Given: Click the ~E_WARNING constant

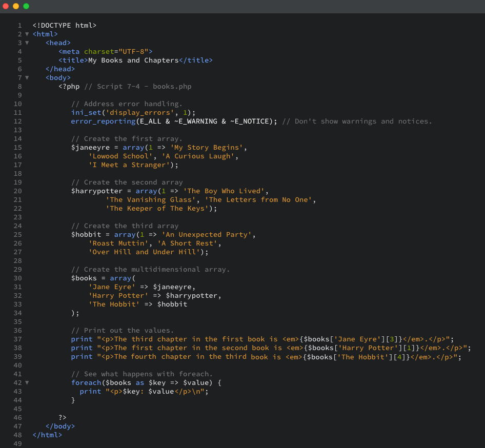Looking at the screenshot, I should pyautogui.click(x=196, y=121).
